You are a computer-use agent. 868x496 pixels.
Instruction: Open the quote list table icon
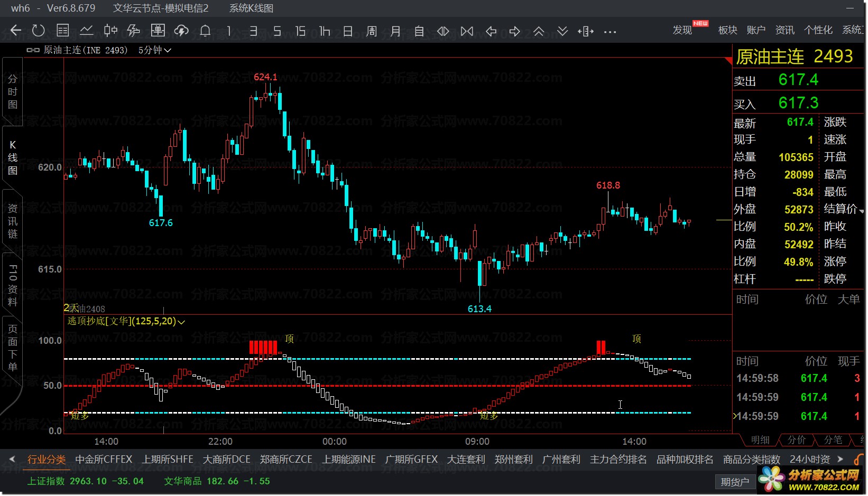62,31
